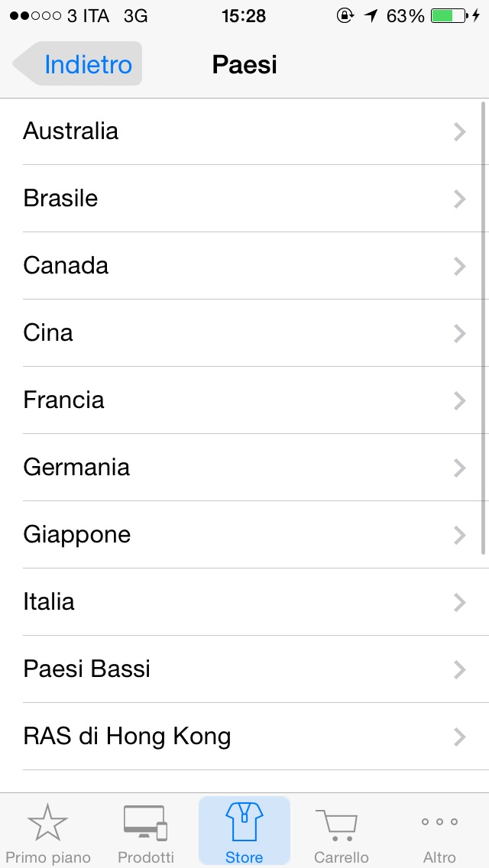
Task: Select the Store shirt icon
Action: pyautogui.click(x=244, y=821)
